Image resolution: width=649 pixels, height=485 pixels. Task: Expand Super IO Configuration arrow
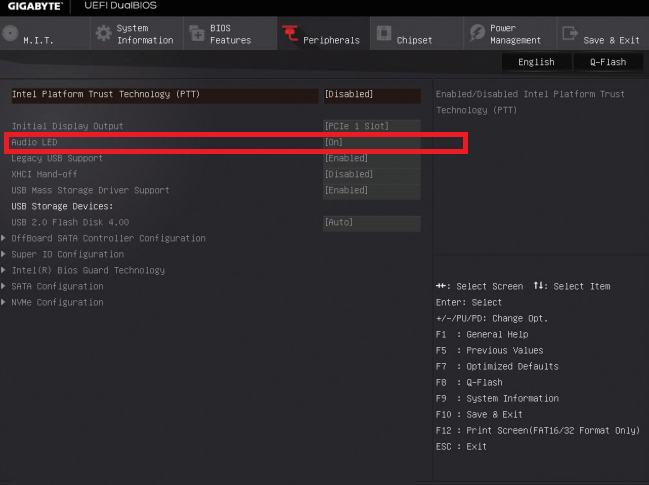[3, 254]
